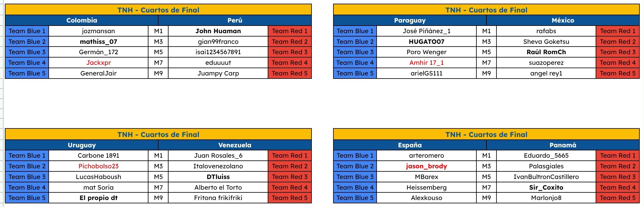Click the Venezuela header cell
Viewport: 644px width, 207px height.
point(235,145)
